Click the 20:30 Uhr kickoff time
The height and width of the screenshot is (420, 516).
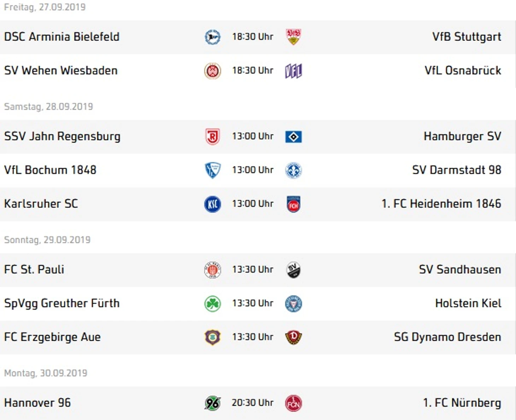tap(253, 403)
